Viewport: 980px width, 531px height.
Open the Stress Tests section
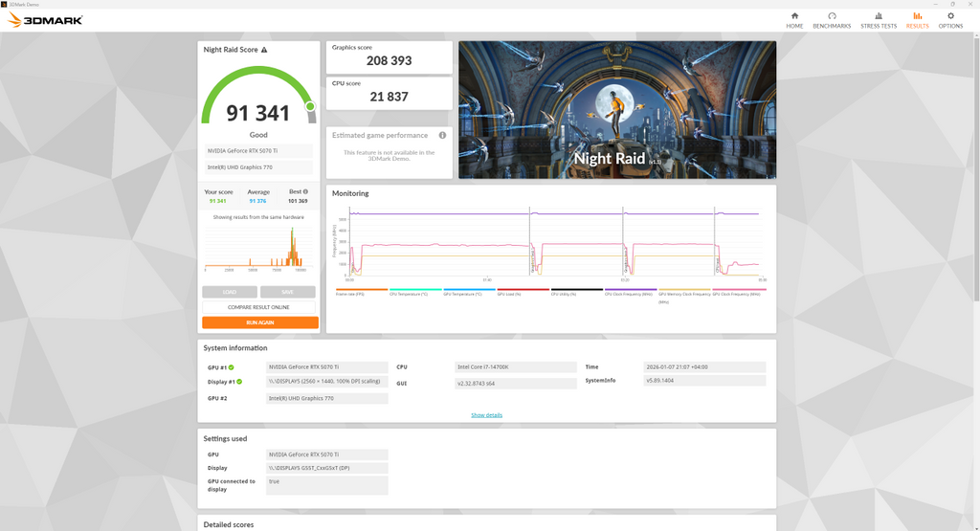pyautogui.click(x=879, y=20)
